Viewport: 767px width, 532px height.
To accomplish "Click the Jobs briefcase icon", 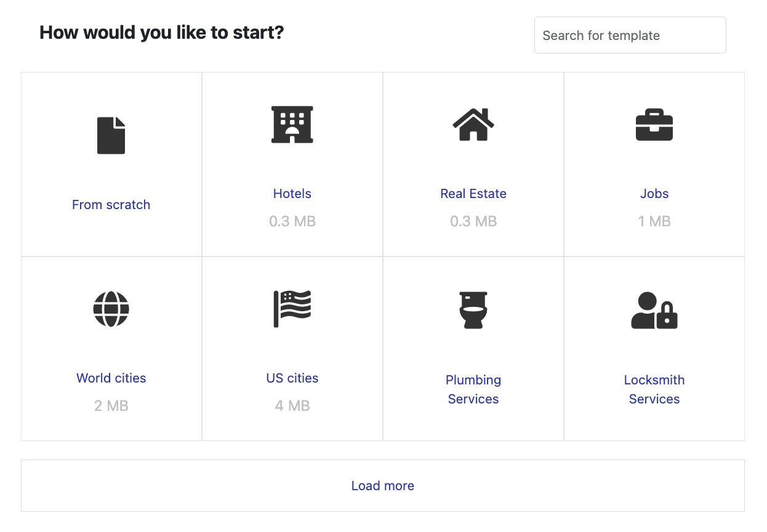I will coord(654,124).
